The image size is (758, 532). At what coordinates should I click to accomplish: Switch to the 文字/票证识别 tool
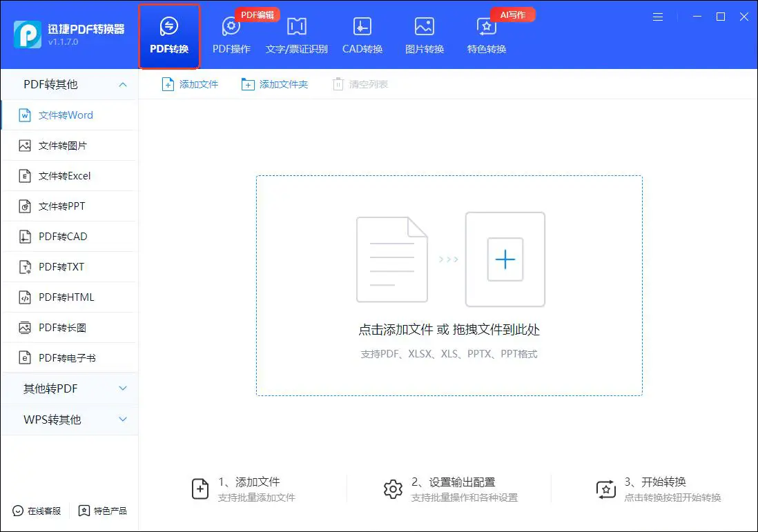click(x=296, y=35)
